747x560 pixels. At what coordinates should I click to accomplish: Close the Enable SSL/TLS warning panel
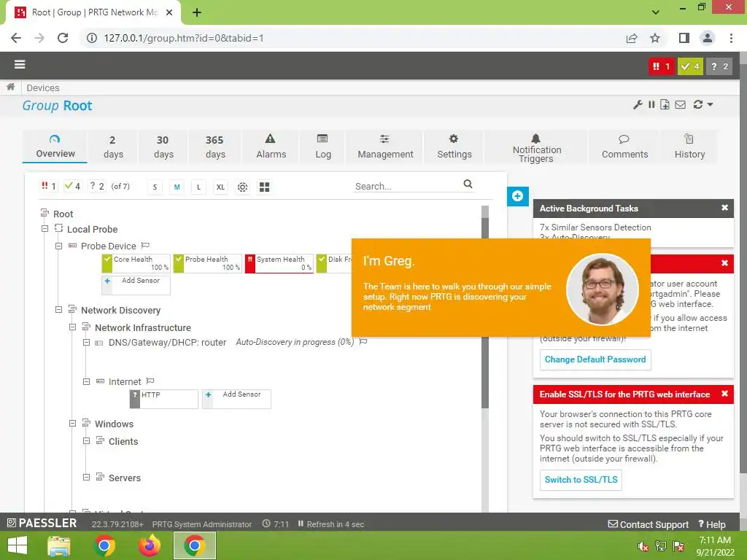coord(724,393)
